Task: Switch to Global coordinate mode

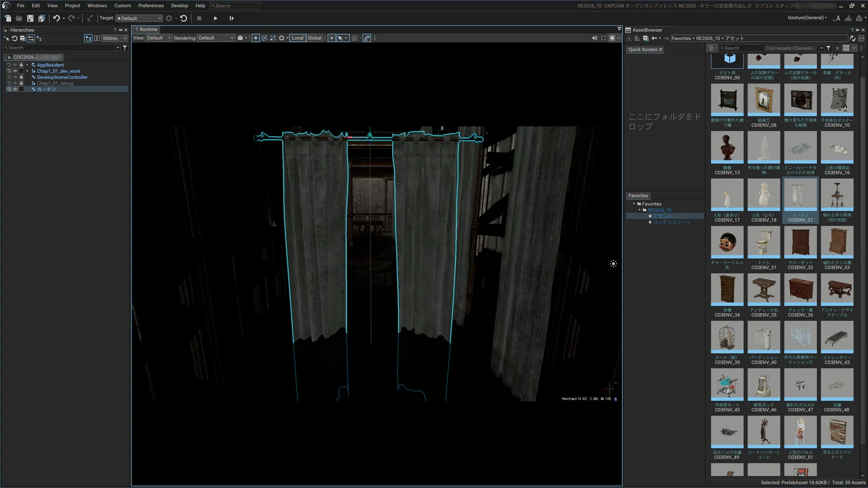Action: (315, 38)
